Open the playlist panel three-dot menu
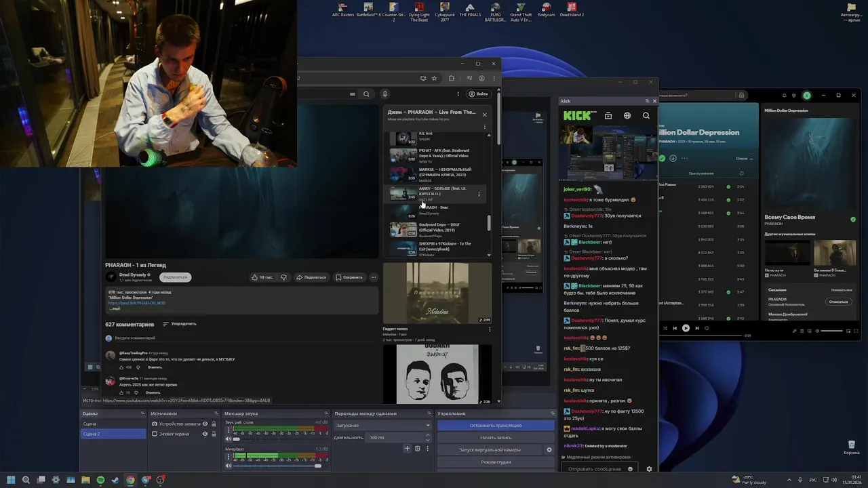The height and width of the screenshot is (488, 868). (484, 127)
